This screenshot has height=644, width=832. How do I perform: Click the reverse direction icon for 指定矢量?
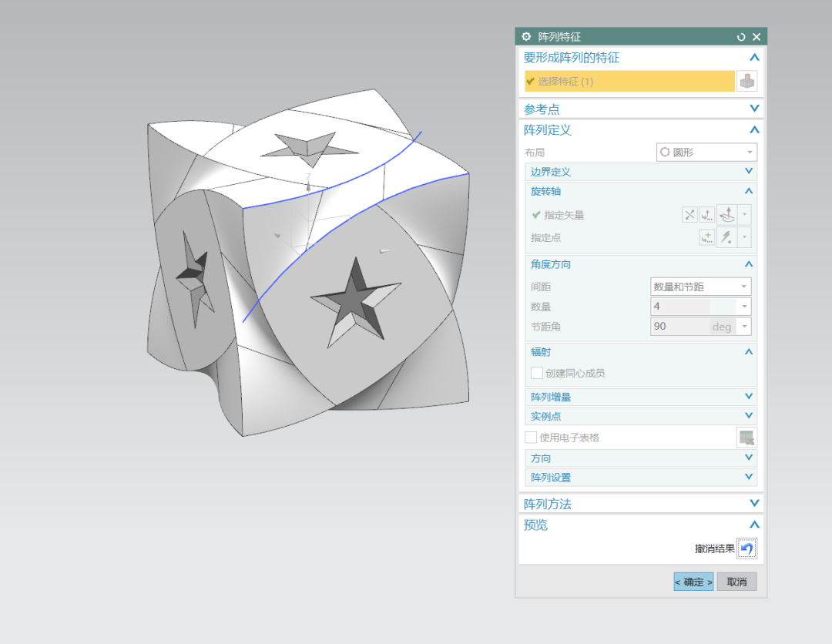(x=689, y=215)
